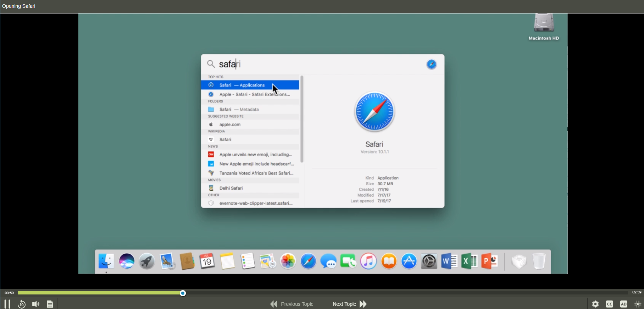Mute the video volume
The image size is (644, 309).
point(36,304)
